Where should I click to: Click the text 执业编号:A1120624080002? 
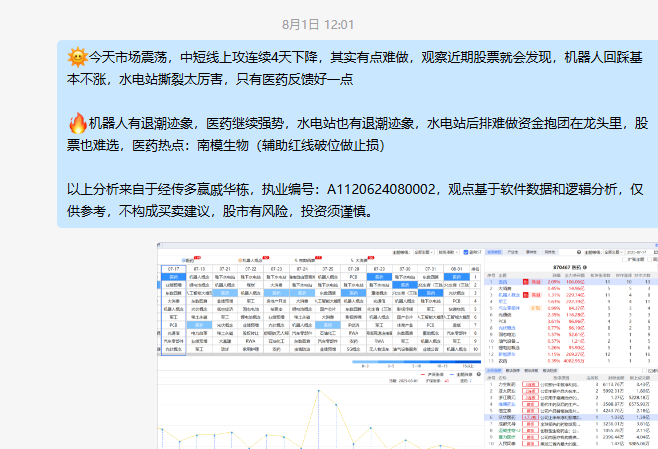click(x=349, y=190)
